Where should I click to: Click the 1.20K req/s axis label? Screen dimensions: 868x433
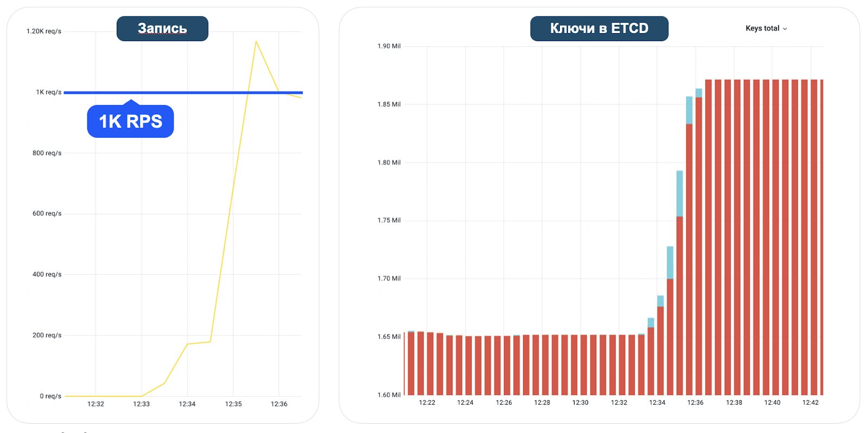click(44, 31)
